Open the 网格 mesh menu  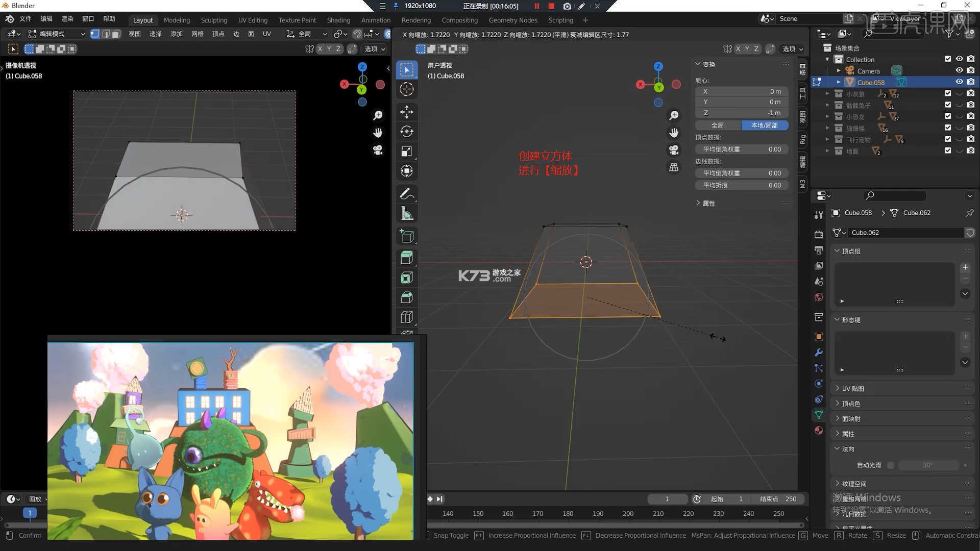coord(198,34)
